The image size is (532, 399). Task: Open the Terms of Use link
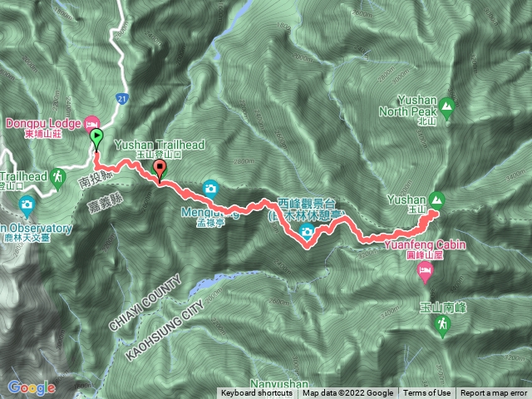(x=426, y=393)
